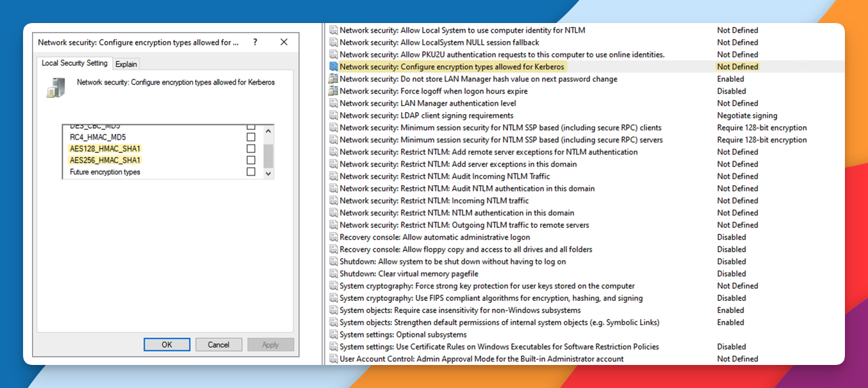Click the icon beside Restrict NTLM: Audit Incoming NTLM Traffic
The height and width of the screenshot is (388, 868).
click(x=334, y=176)
